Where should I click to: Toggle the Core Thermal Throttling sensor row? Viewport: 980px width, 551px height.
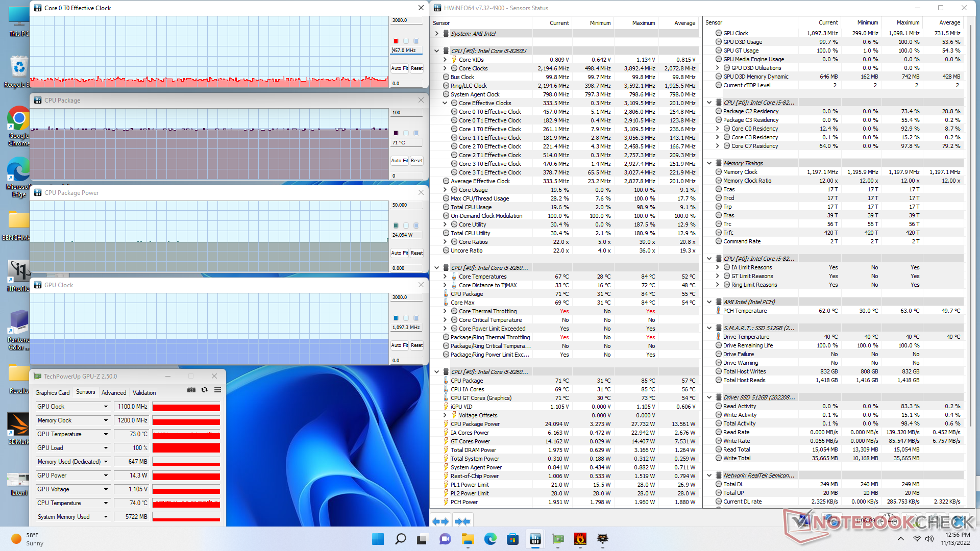point(487,311)
